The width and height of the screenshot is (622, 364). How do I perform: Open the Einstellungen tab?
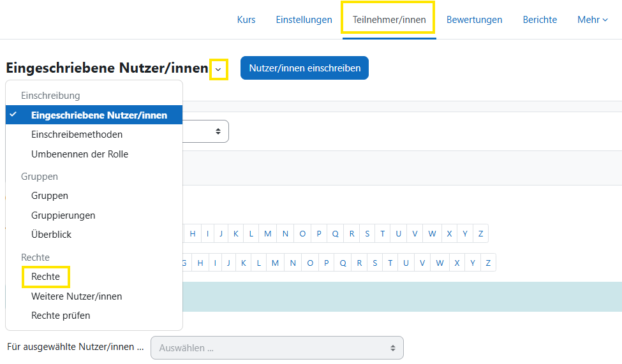click(x=304, y=20)
